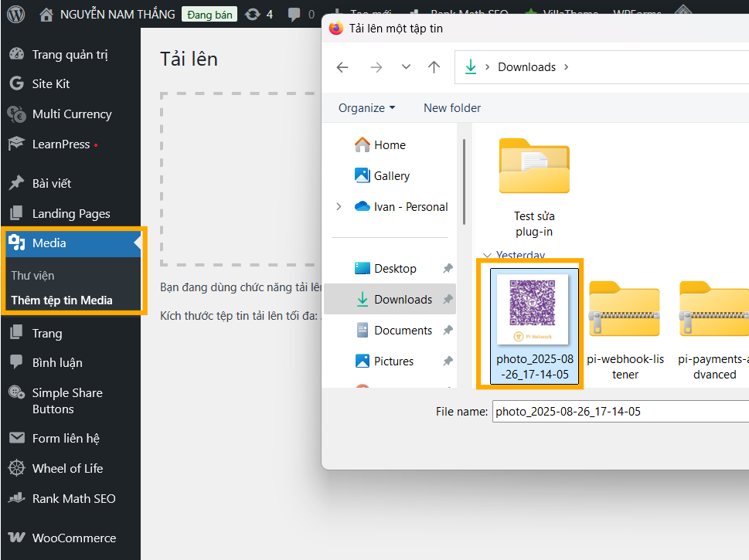
Task: Click the Simple Share Buttons icon
Action: pyautogui.click(x=17, y=392)
